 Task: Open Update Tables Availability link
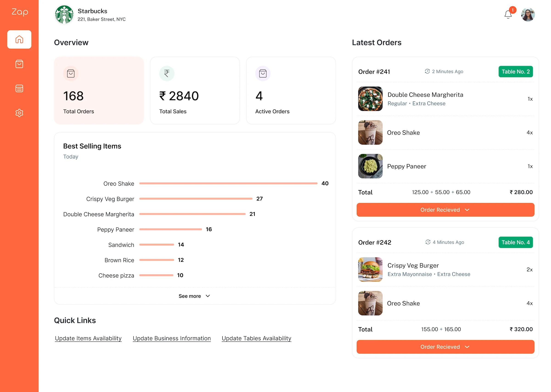[x=256, y=338]
